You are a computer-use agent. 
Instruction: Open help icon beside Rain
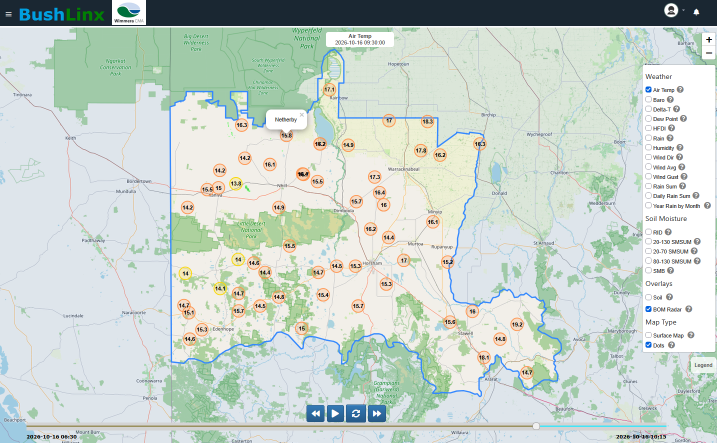[x=670, y=138]
